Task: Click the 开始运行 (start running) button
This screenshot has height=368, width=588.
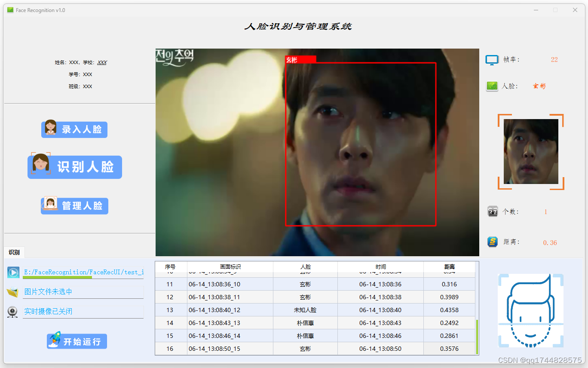Action: [x=77, y=341]
